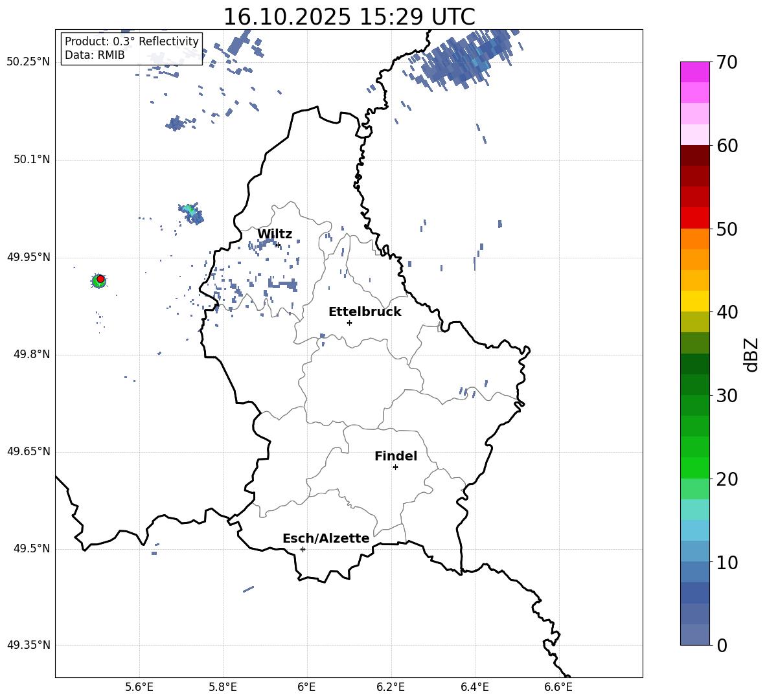The image size is (767, 700).
Task: Pick the bright red colorbar segment near 50
Action: (694, 218)
